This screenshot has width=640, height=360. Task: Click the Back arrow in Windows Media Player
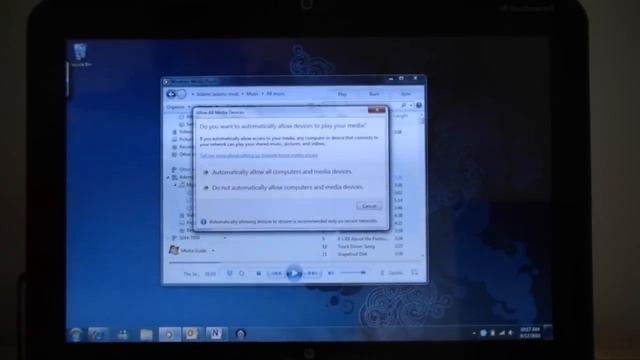[171, 94]
